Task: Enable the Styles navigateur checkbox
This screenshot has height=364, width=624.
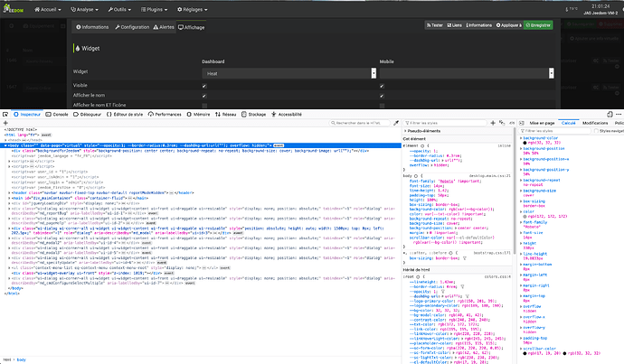Action: pos(596,131)
